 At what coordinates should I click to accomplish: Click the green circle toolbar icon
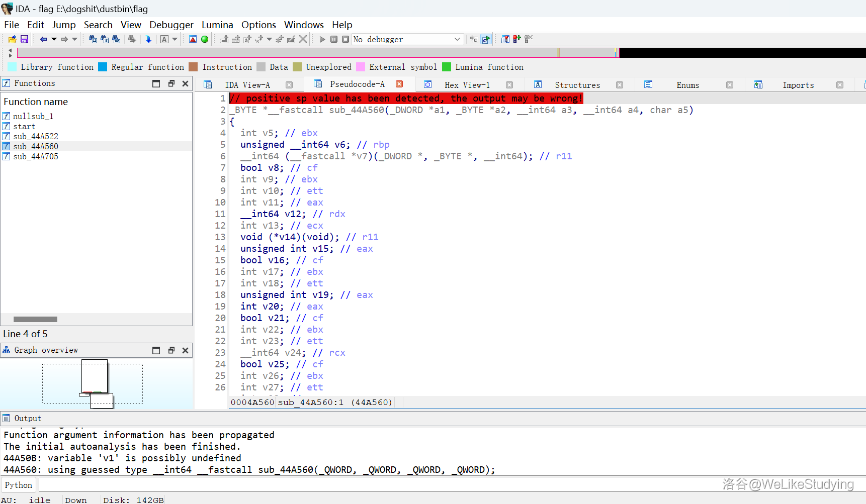pyautogui.click(x=205, y=39)
